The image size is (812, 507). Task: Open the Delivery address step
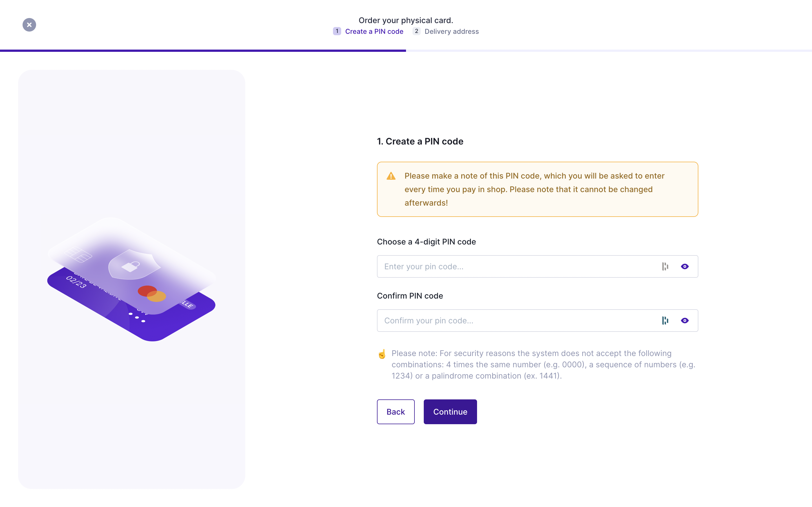(x=451, y=31)
